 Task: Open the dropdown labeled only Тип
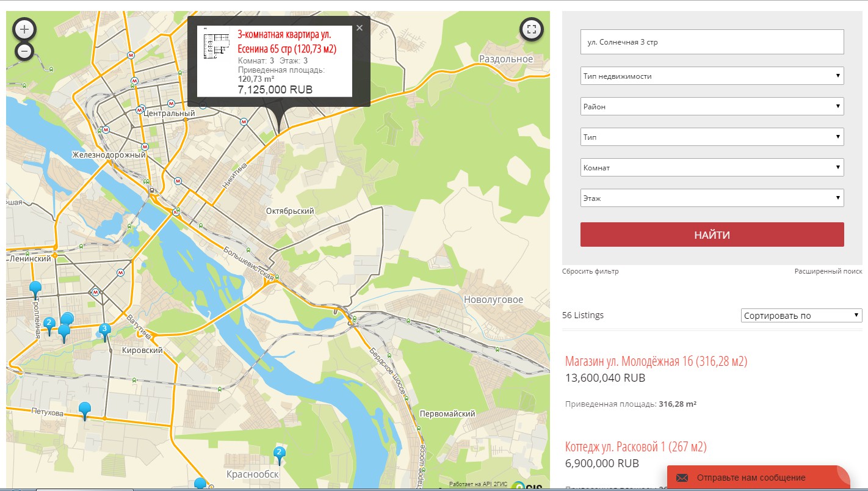click(x=712, y=137)
